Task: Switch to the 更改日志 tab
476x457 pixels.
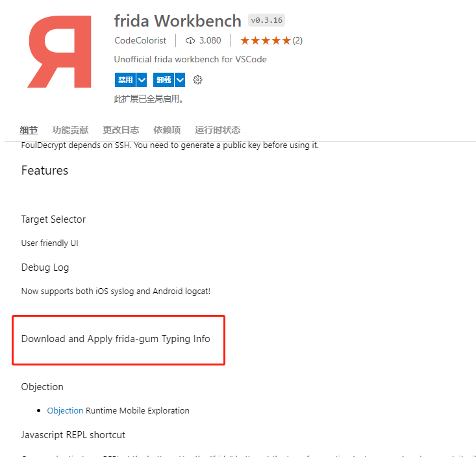Action: coord(121,130)
